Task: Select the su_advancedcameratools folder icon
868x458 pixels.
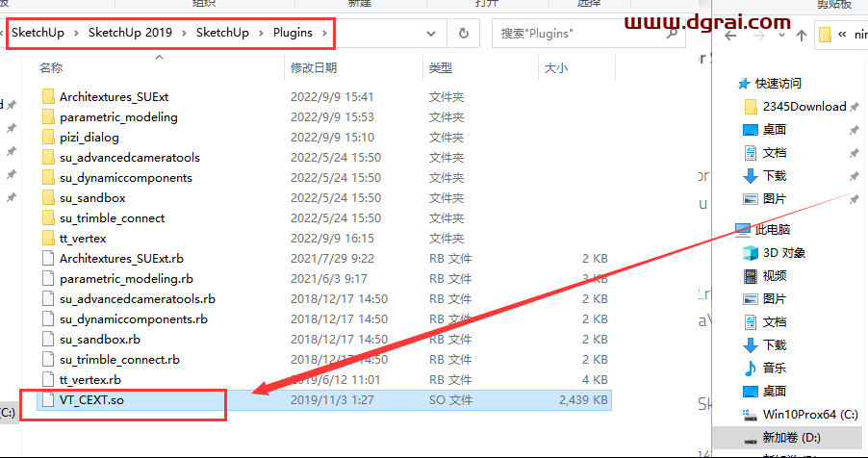Action: coord(49,157)
